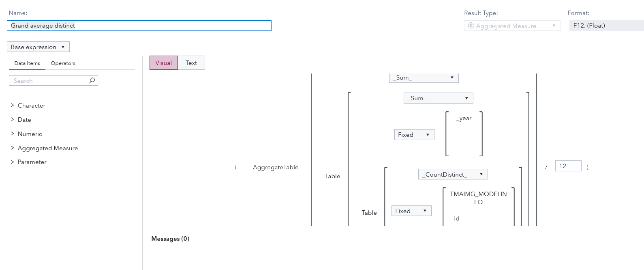Click the F12. (Float) format field
The height and width of the screenshot is (270, 644).
[x=606, y=26]
